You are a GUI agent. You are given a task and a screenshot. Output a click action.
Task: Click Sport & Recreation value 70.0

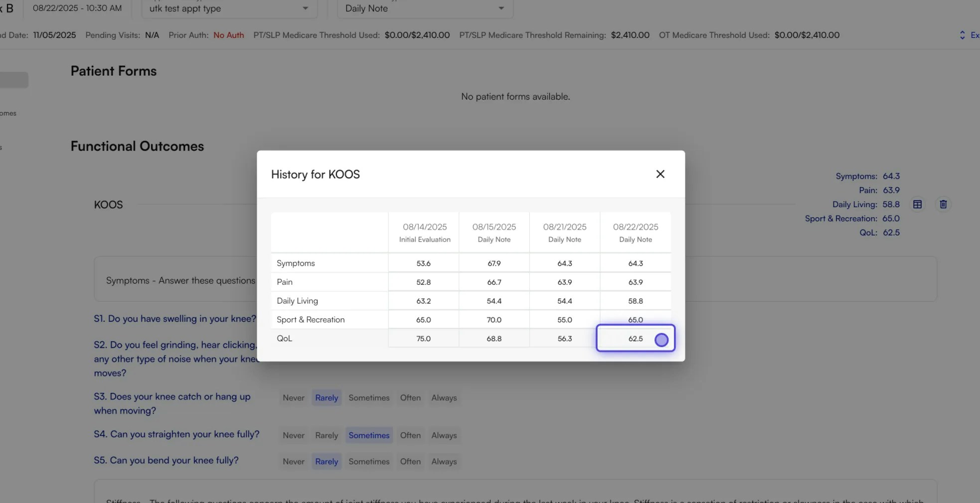click(x=494, y=320)
